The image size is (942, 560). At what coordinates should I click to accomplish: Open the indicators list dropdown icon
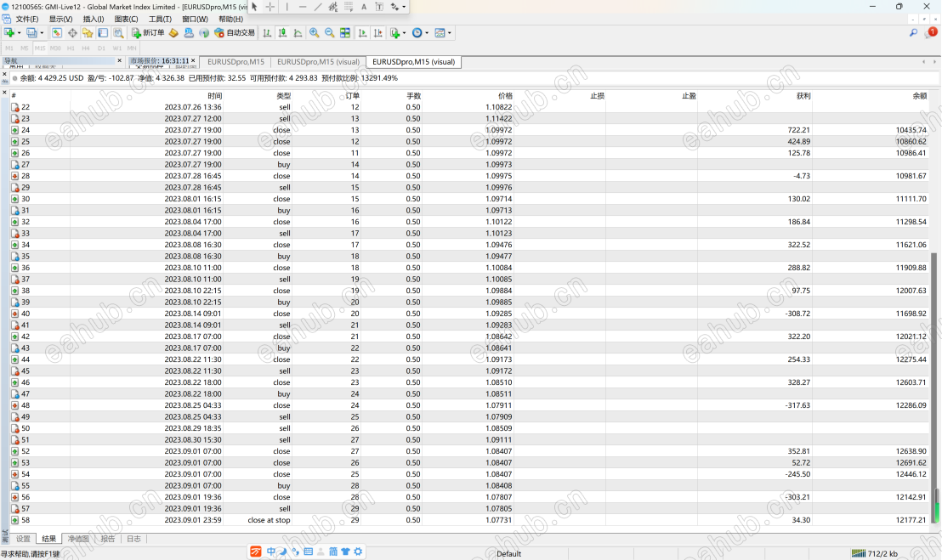tap(395, 33)
